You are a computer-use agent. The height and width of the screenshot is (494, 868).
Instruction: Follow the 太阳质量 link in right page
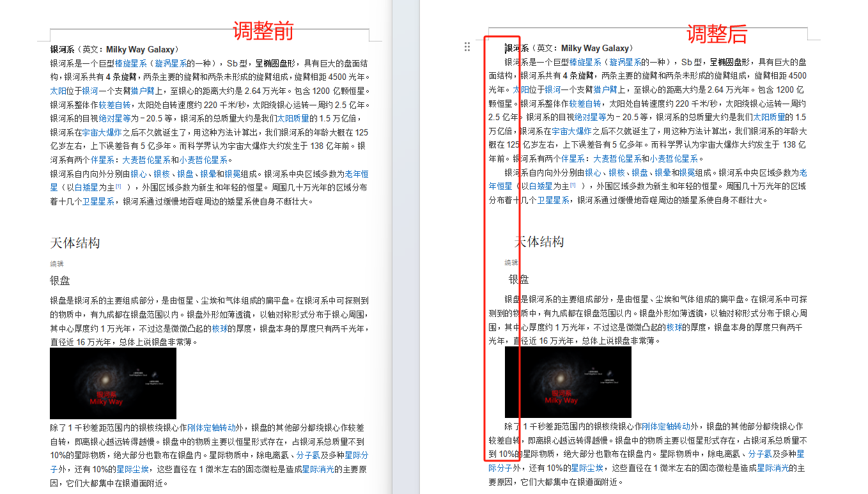click(769, 117)
